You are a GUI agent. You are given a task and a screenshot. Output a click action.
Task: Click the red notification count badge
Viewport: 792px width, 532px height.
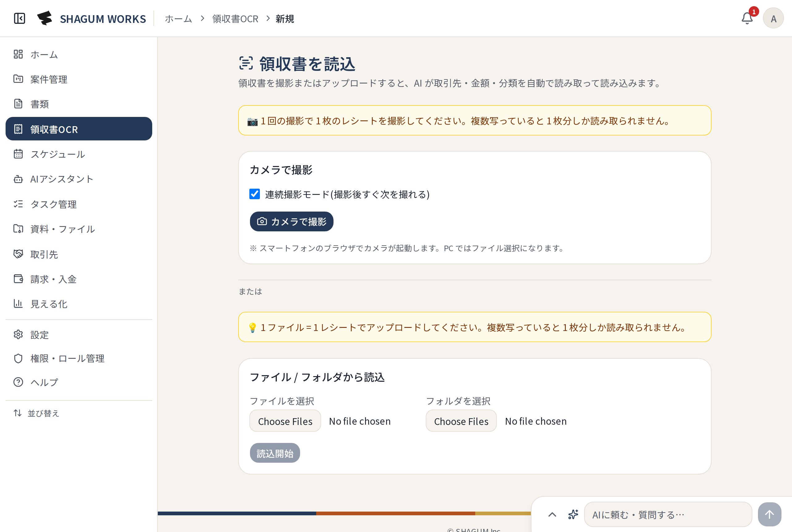tap(754, 11)
